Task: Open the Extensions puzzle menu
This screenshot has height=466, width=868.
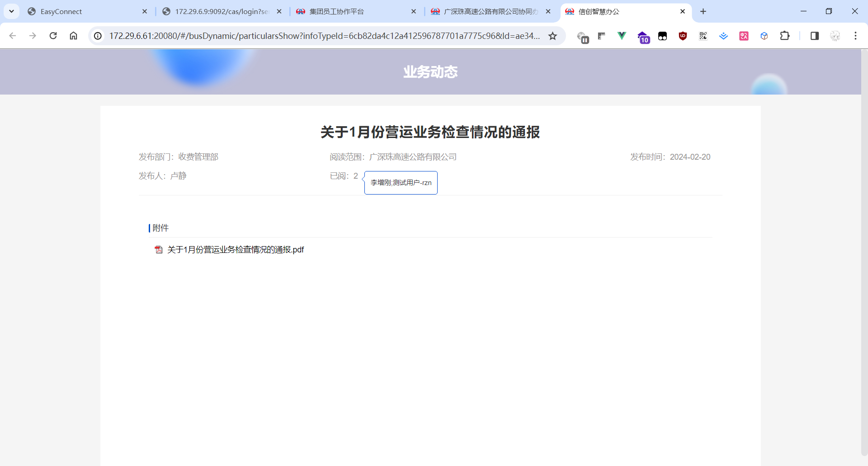Action: pyautogui.click(x=785, y=36)
